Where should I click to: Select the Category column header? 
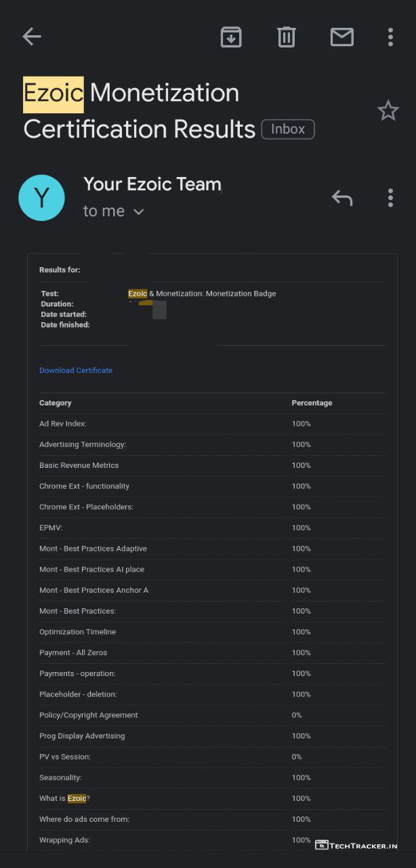tap(56, 403)
